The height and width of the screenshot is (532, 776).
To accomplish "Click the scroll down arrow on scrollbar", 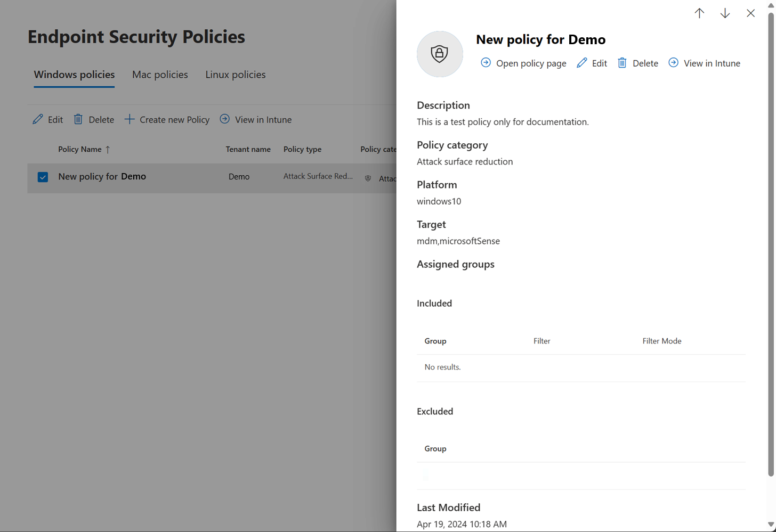I will click(x=771, y=525).
